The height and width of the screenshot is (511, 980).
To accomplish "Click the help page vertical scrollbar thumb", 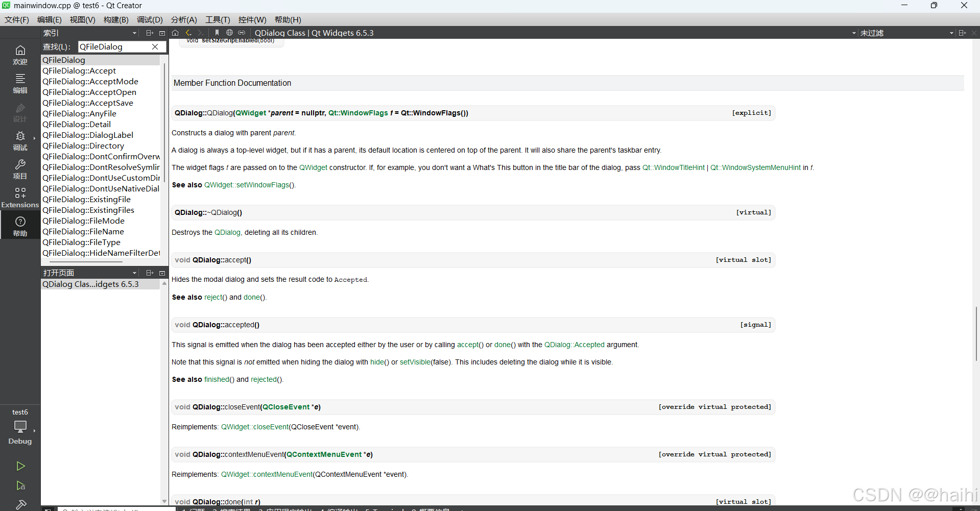I will 976,334.
